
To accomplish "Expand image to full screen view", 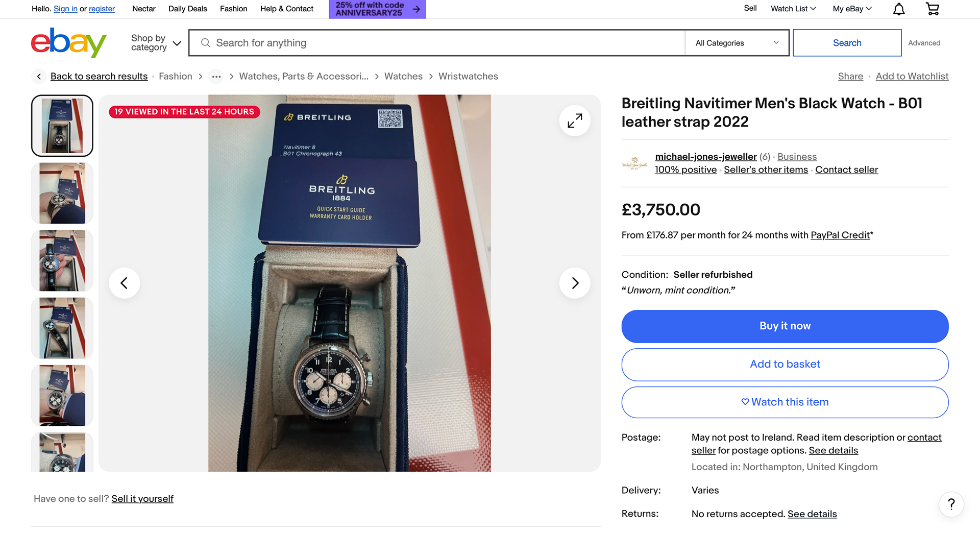I will tap(575, 120).
